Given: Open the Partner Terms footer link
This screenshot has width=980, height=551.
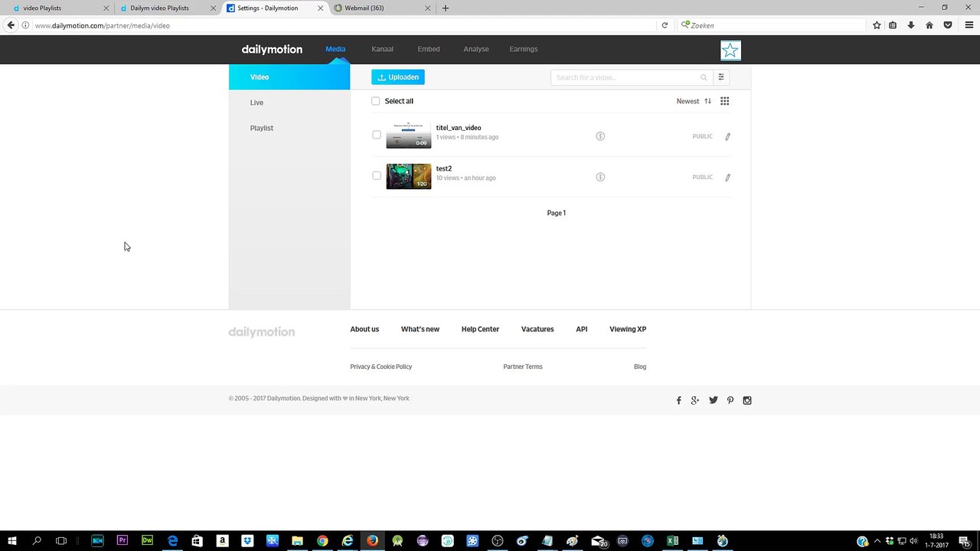Looking at the screenshot, I should [x=523, y=367].
